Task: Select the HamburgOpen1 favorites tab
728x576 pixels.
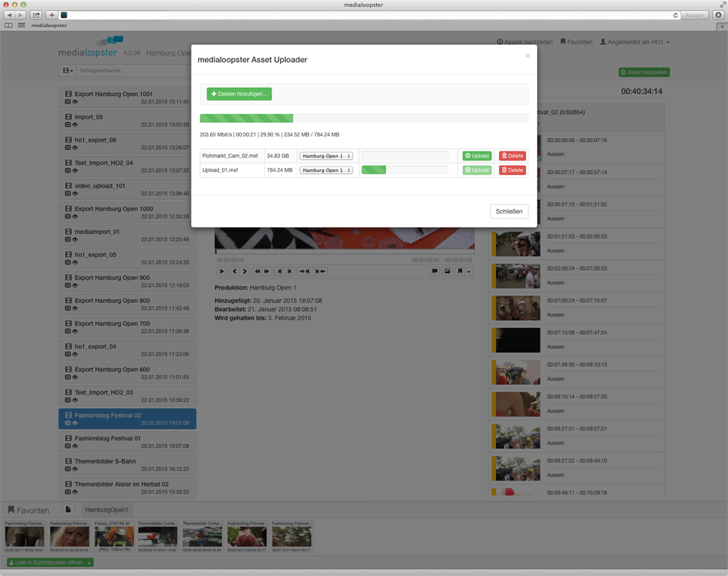Action: [107, 510]
